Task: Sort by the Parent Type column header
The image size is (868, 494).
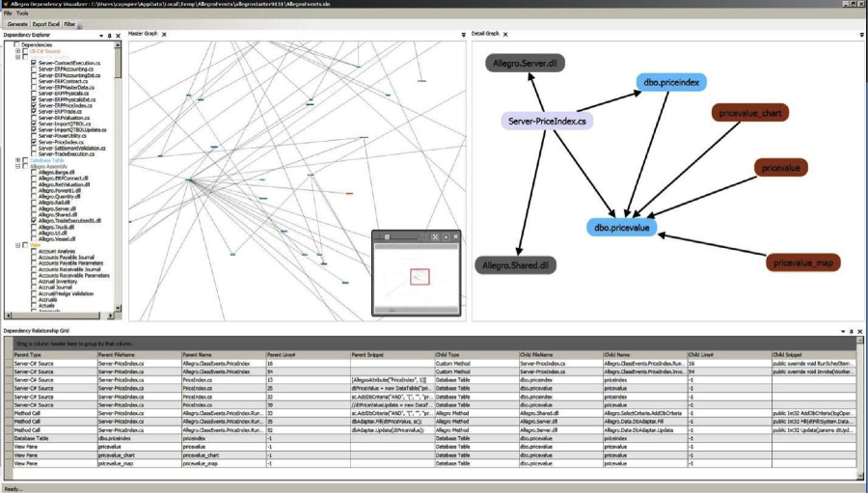Action: (x=54, y=355)
